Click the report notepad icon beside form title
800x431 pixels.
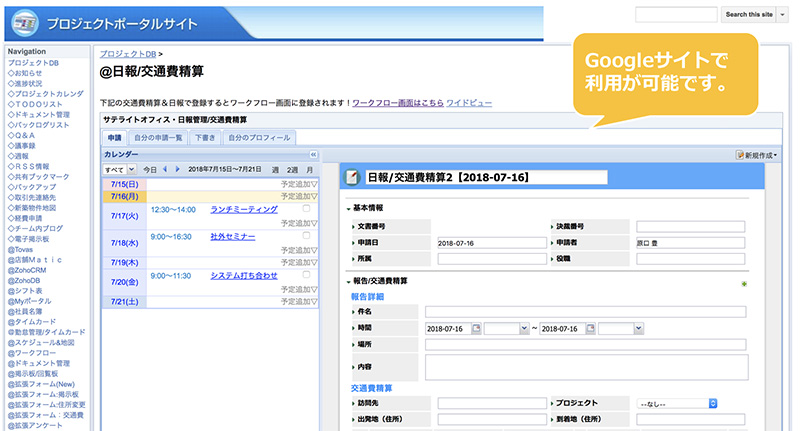[351, 177]
